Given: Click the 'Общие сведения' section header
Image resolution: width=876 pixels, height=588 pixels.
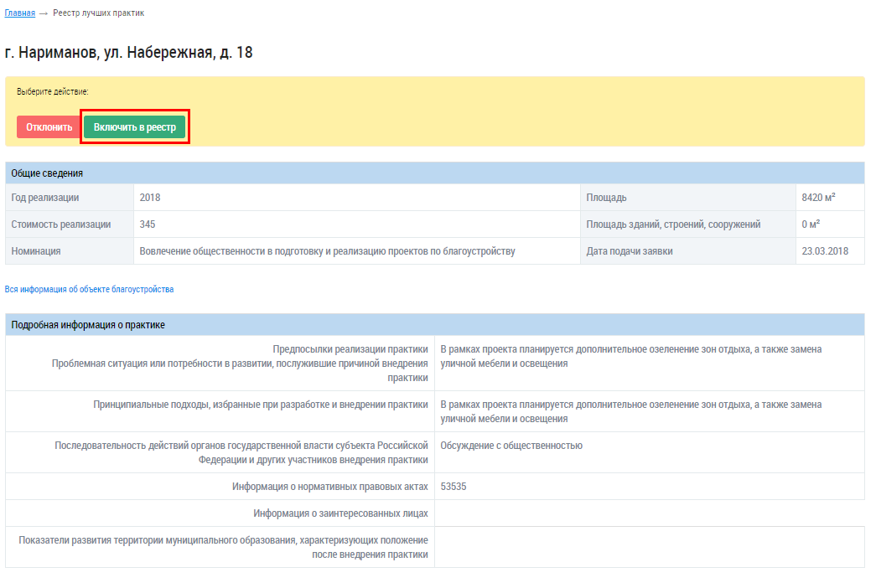Looking at the screenshot, I should click(47, 173).
